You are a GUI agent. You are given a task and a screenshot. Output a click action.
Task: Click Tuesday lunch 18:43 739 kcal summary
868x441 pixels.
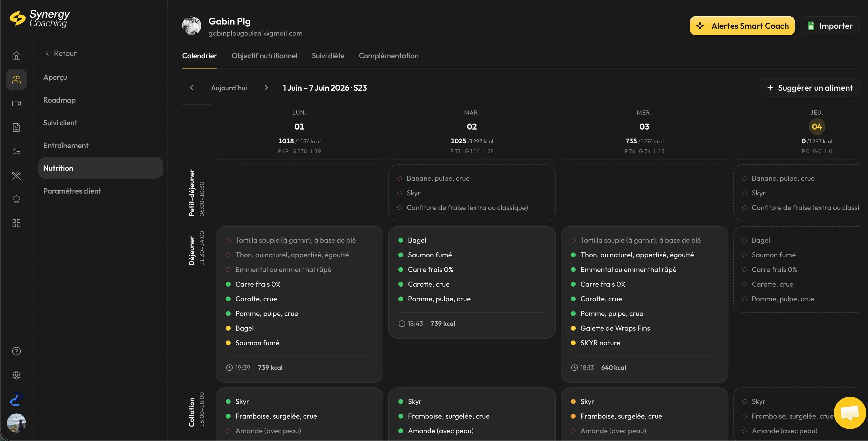(427, 324)
